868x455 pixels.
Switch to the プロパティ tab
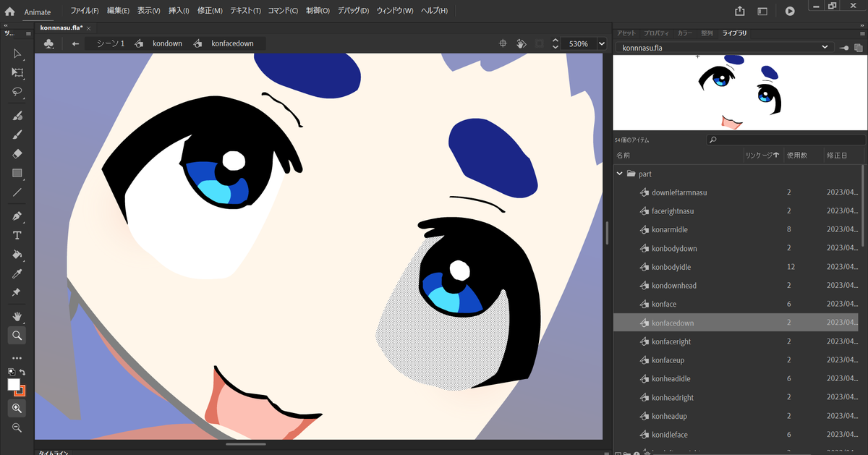tap(656, 33)
